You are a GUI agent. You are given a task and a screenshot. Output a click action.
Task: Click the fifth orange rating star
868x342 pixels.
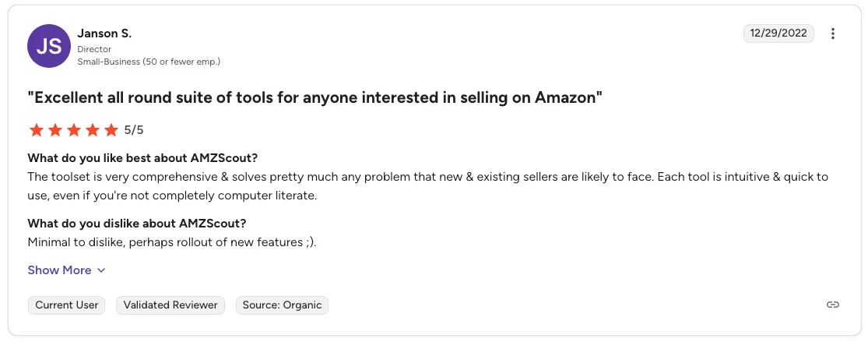click(112, 130)
